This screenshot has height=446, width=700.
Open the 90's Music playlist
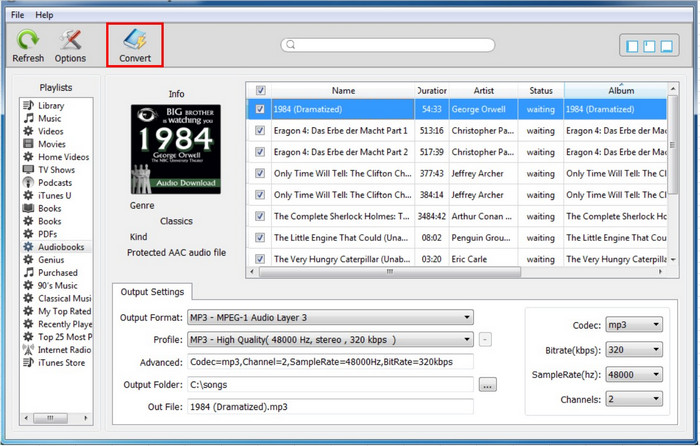point(56,285)
